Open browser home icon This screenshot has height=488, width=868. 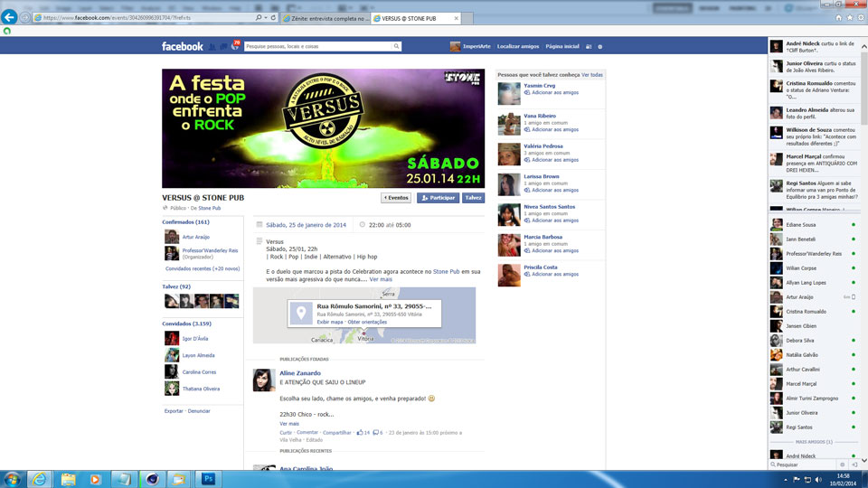[839, 18]
